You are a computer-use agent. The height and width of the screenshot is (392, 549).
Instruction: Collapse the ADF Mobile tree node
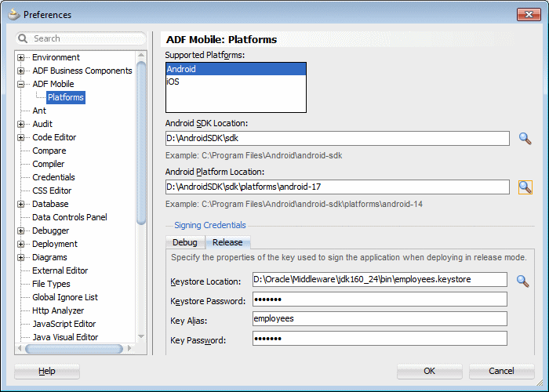tap(21, 84)
